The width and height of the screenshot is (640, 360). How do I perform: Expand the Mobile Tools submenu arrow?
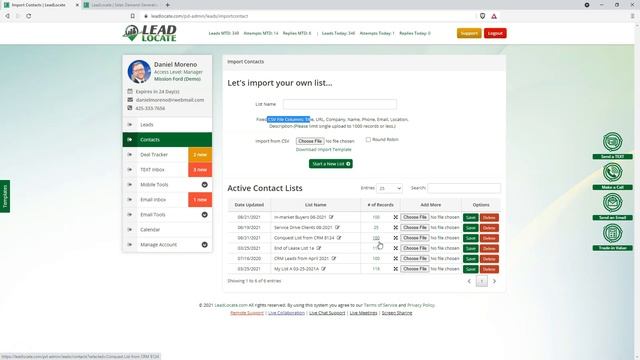pyautogui.click(x=204, y=184)
